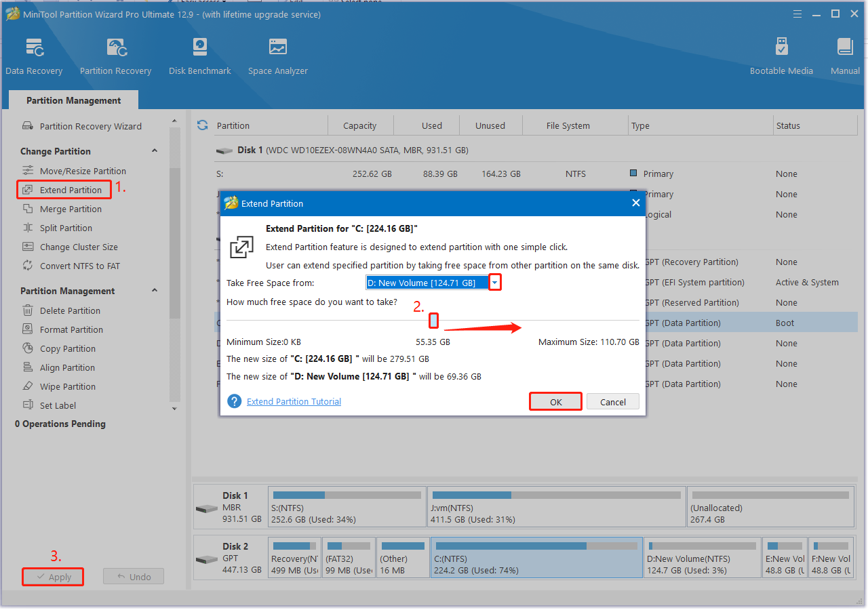The height and width of the screenshot is (610, 868).
Task: Select Move/Resize Partition
Action: (74, 171)
